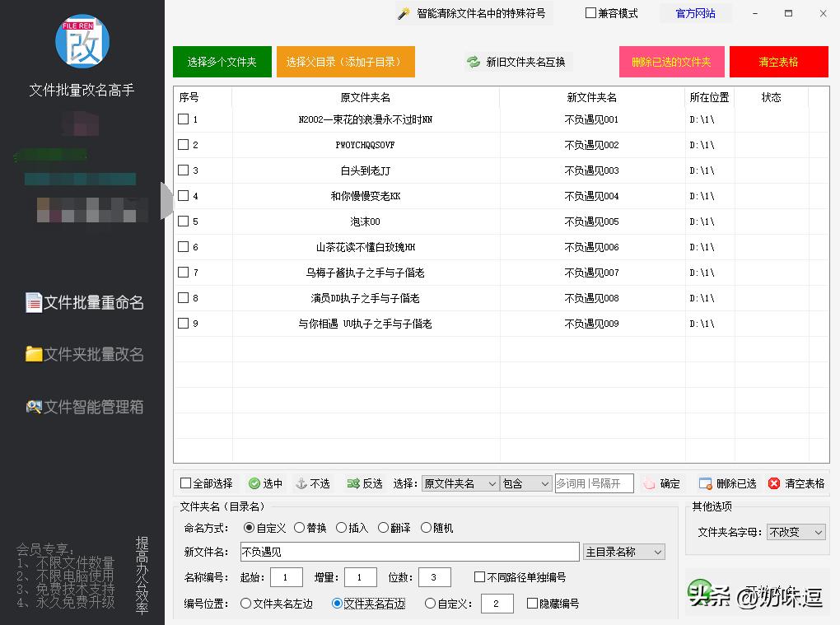Tick the checkbox for row 5 泡沫OO

click(x=183, y=222)
